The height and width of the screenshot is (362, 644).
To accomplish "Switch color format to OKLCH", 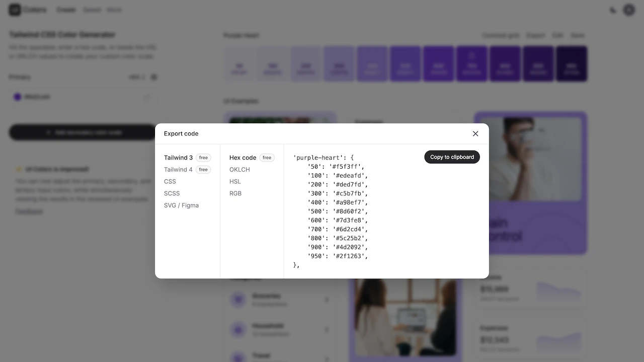I will coord(239,170).
